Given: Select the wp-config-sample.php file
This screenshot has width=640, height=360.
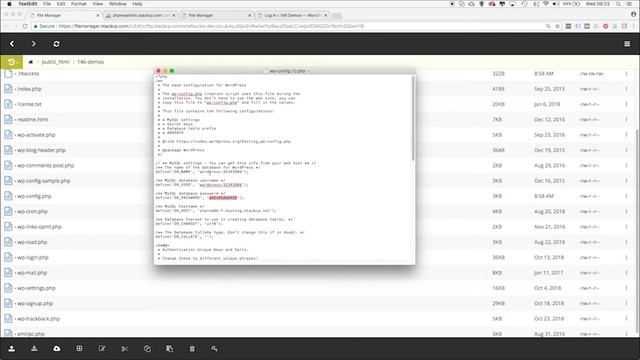Looking at the screenshot, I should (x=44, y=181).
